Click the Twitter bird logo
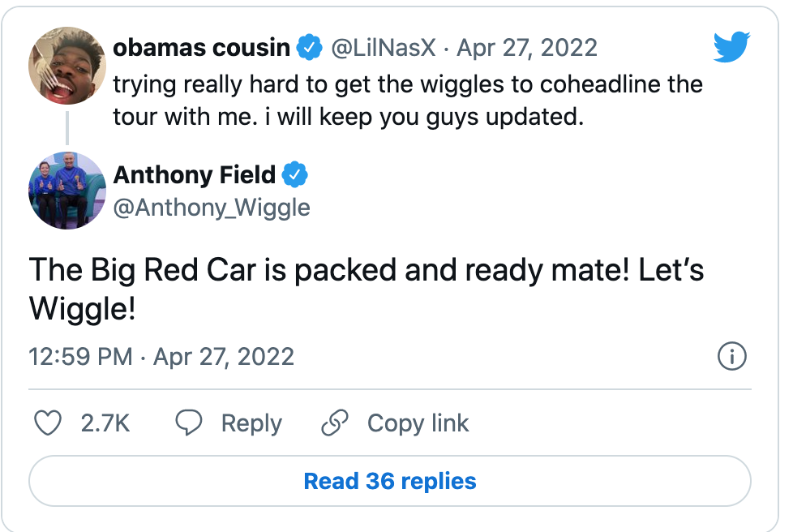This screenshot has width=793, height=532. tap(732, 48)
